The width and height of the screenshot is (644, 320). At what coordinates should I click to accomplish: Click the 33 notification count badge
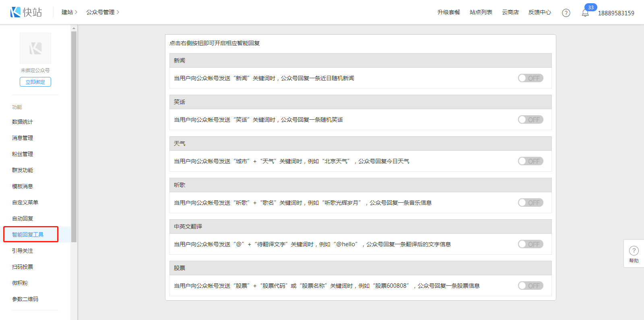click(590, 7)
